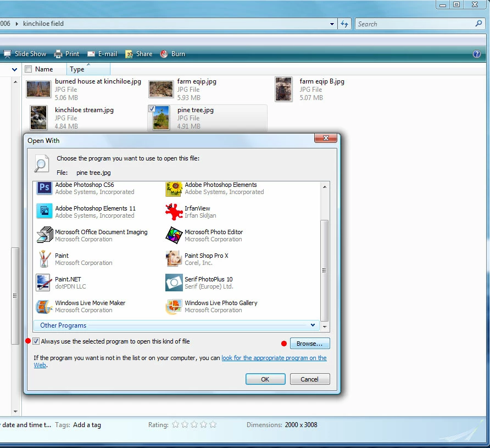Select the Adobe Photoshop CS6 icon
This screenshot has height=448, width=490.
click(44, 188)
